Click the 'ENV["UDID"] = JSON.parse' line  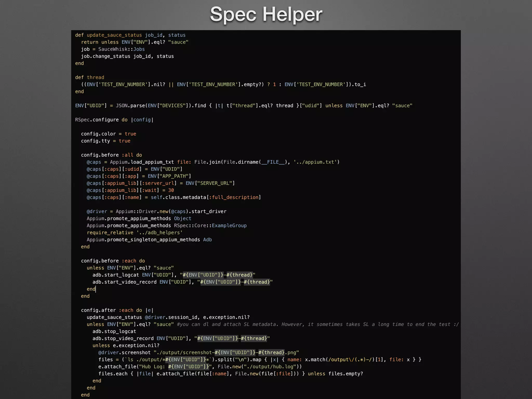[244, 106]
